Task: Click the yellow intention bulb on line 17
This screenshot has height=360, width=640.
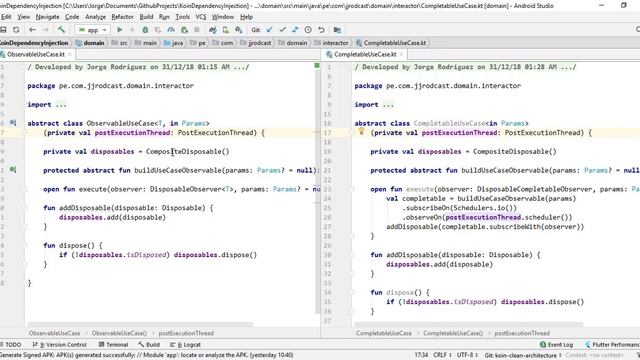Action: pyautogui.click(x=361, y=131)
